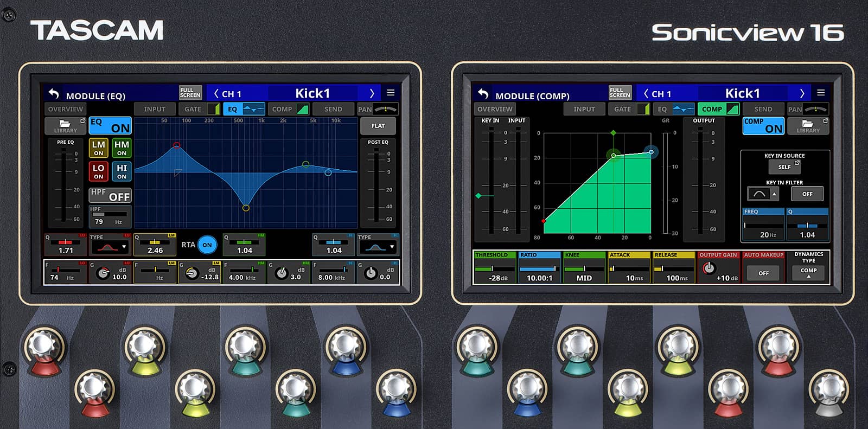Viewport: 868px width, 429px height.
Task: Select the blue end point of the compressor curve
Action: (651, 152)
